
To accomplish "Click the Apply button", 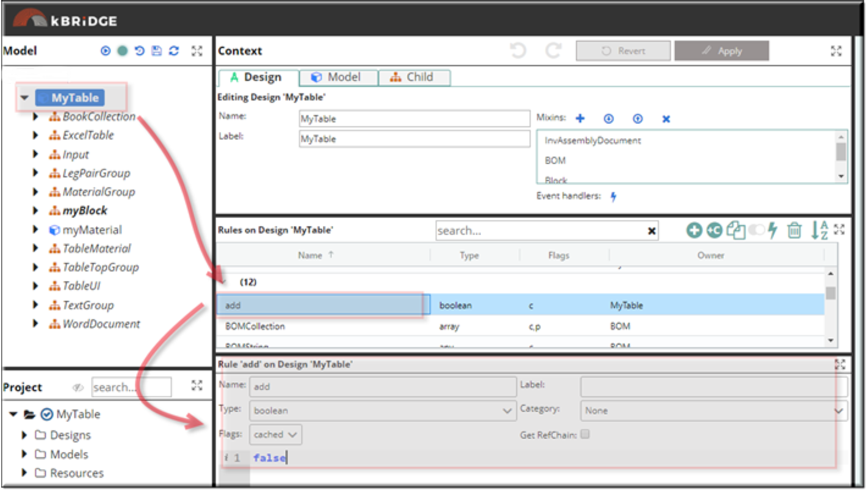I will point(722,51).
